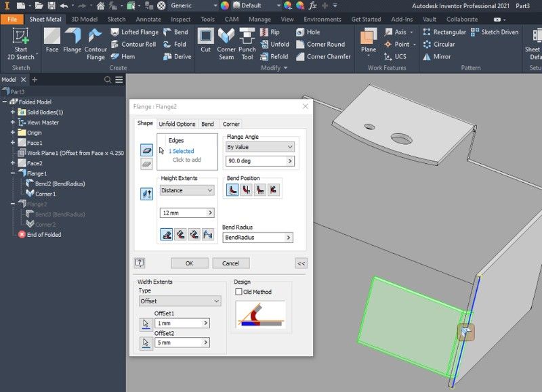The width and height of the screenshot is (542, 392).
Task: Select the Hole tool
Action: [308, 32]
